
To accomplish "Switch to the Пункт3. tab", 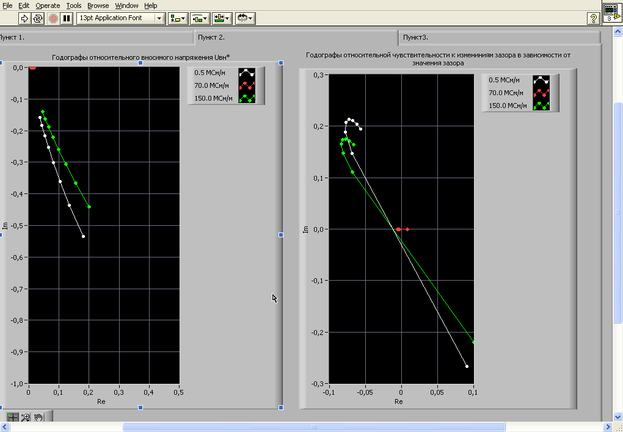I will point(499,37).
